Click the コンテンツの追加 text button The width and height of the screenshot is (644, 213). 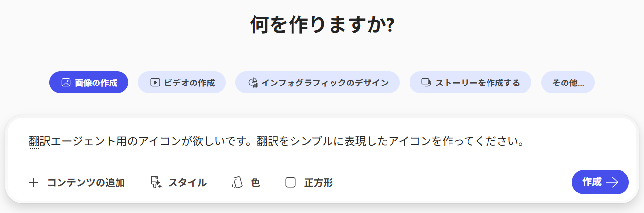coord(86,183)
